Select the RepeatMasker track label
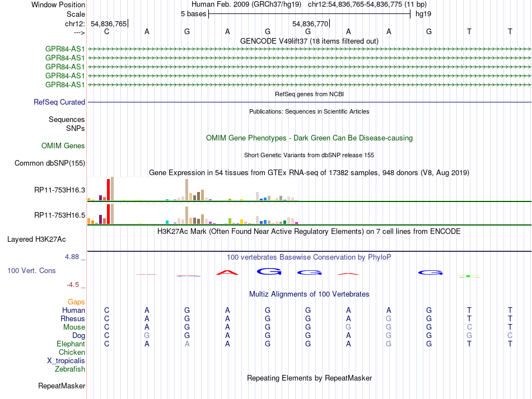Image resolution: width=532 pixels, height=399 pixels. (x=62, y=386)
